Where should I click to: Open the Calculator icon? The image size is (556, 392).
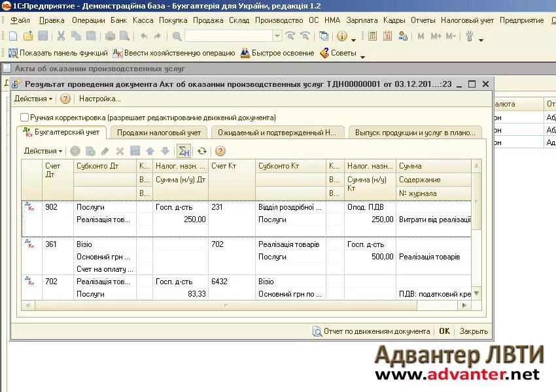[x=372, y=36]
